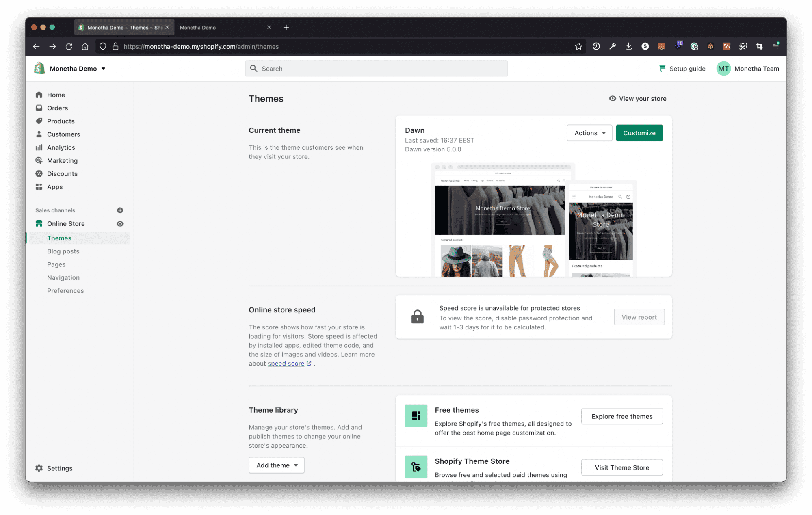Screen dimensions: 812x515
Task: Focus the admin Search field
Action: 376,68
